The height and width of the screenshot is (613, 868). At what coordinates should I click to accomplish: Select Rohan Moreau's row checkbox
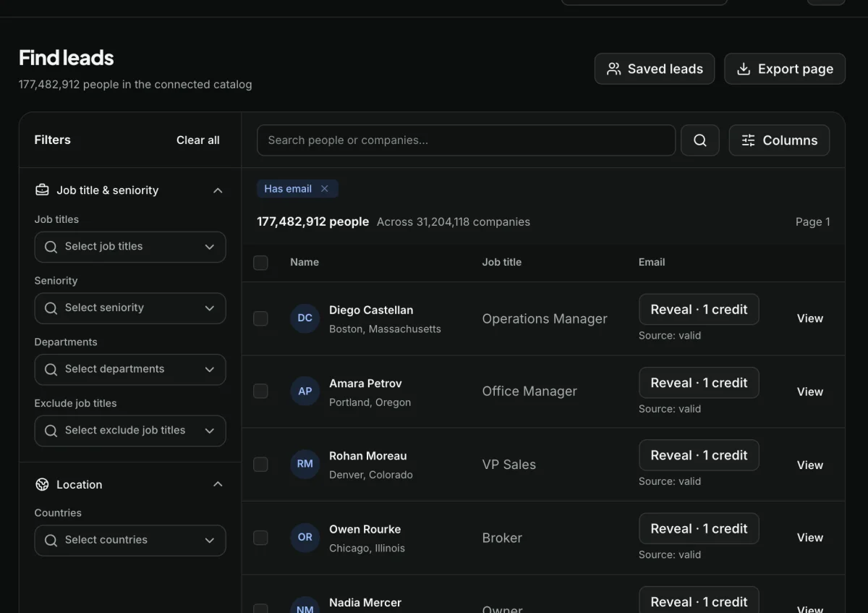coord(260,465)
